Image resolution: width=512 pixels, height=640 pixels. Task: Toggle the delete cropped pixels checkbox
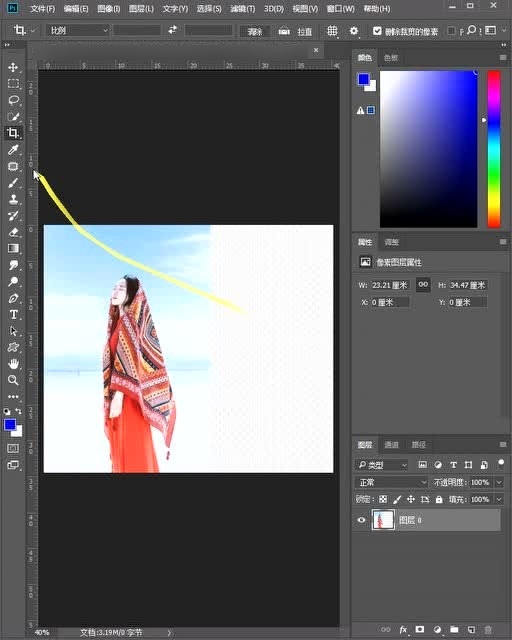(x=377, y=31)
